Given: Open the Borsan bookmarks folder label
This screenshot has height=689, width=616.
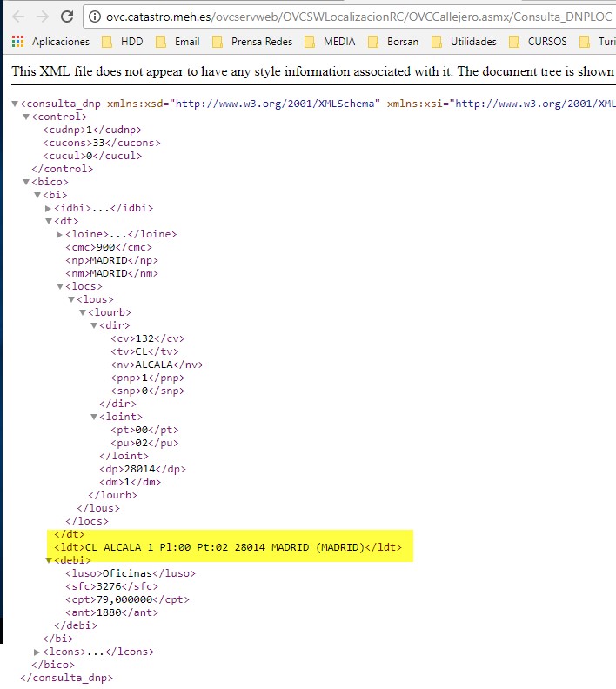Looking at the screenshot, I should point(403,41).
